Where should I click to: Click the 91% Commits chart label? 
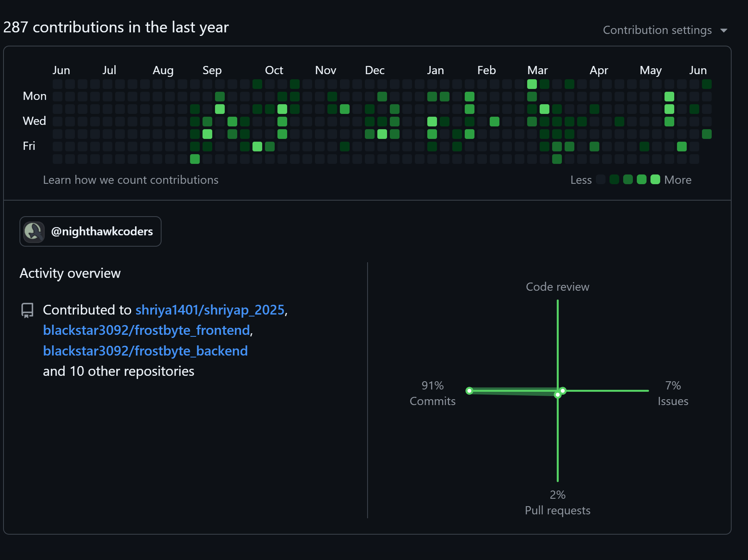click(x=432, y=393)
